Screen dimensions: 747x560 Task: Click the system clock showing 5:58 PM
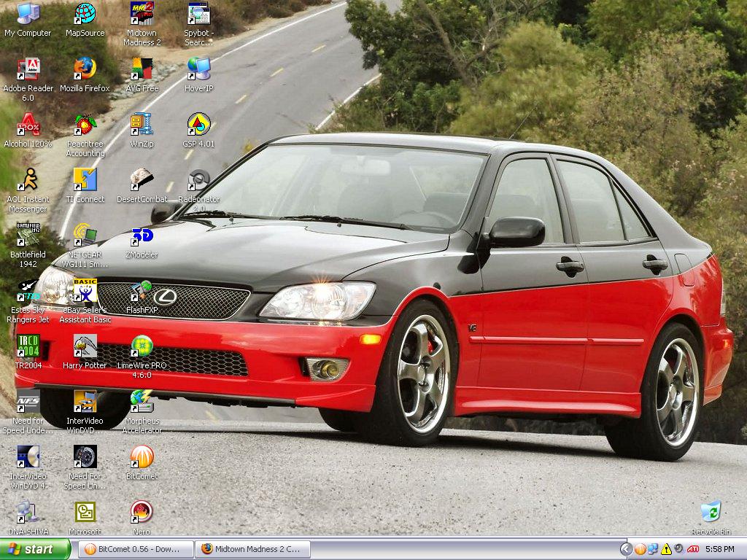pos(719,549)
